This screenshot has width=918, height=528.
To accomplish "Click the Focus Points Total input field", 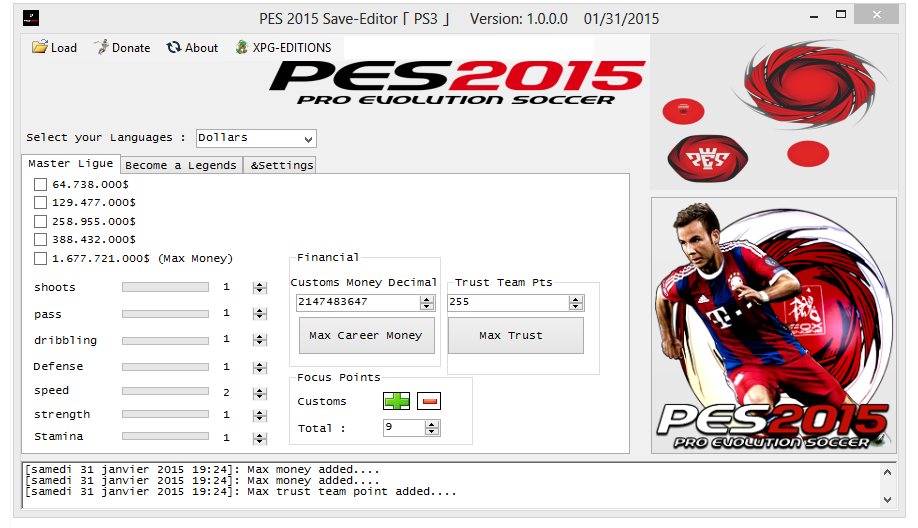I will click(x=404, y=428).
